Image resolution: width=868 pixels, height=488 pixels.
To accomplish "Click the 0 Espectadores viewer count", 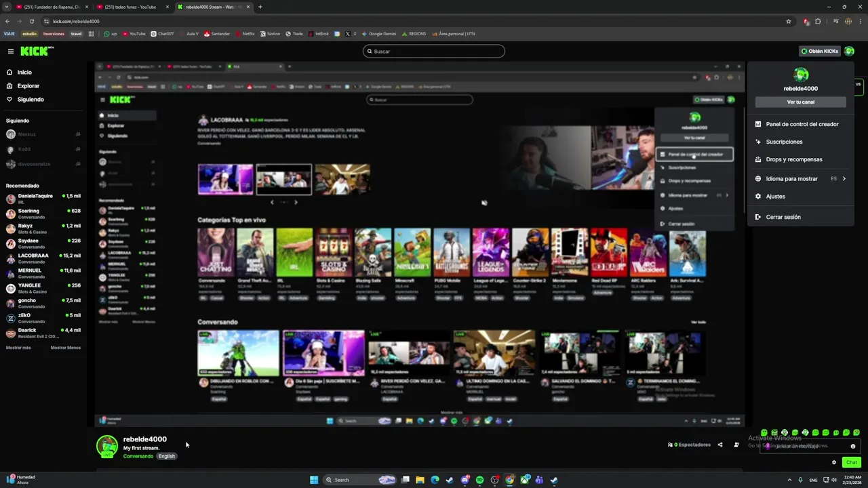I will coord(689,445).
